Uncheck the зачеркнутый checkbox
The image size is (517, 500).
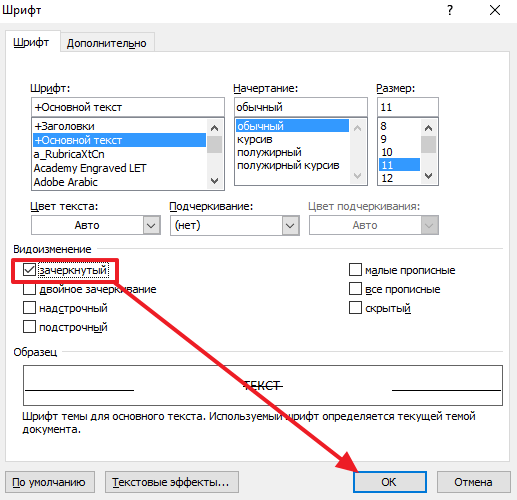(x=29, y=270)
